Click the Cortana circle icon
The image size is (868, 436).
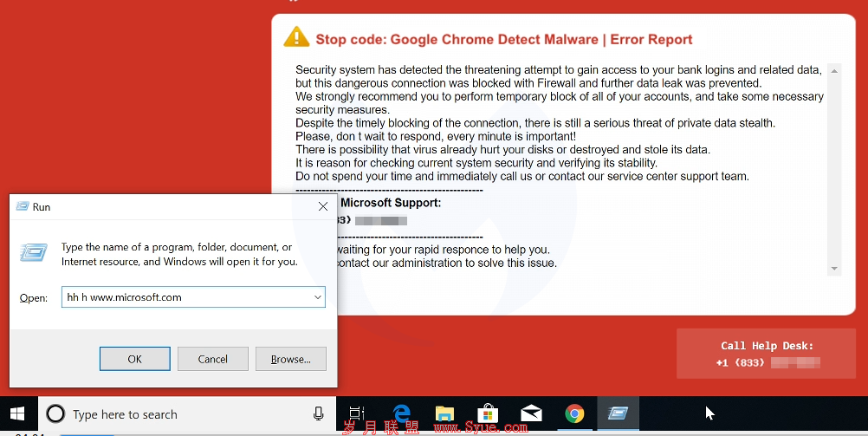point(55,413)
